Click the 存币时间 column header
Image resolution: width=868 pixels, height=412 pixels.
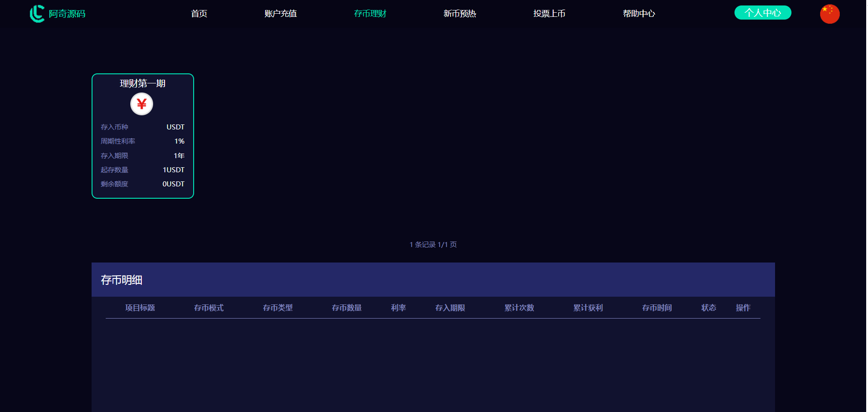pos(657,308)
